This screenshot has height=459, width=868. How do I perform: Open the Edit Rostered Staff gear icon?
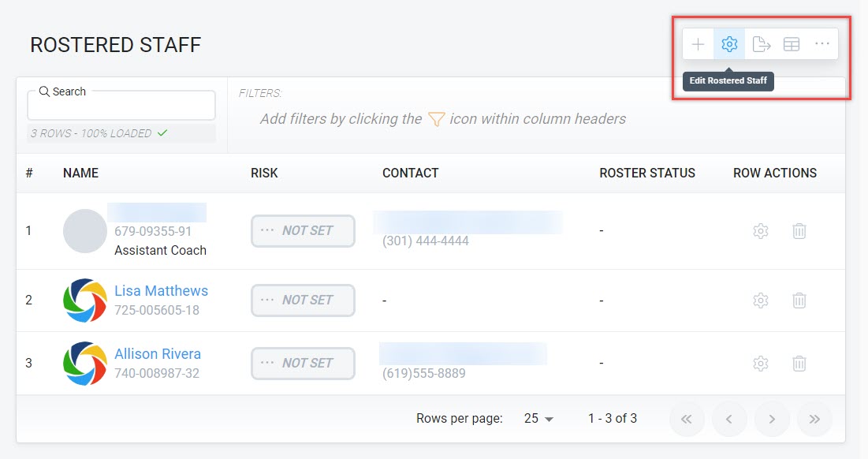[x=729, y=43]
